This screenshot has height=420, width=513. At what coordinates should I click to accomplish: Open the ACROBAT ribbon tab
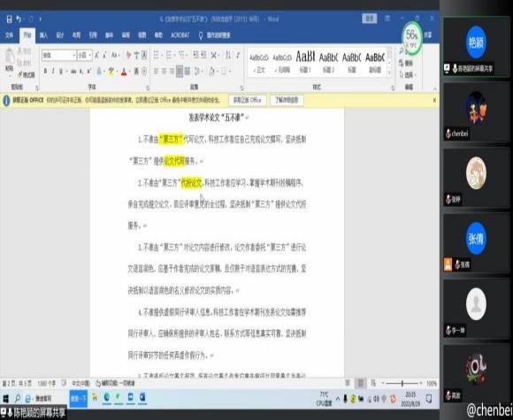point(180,35)
